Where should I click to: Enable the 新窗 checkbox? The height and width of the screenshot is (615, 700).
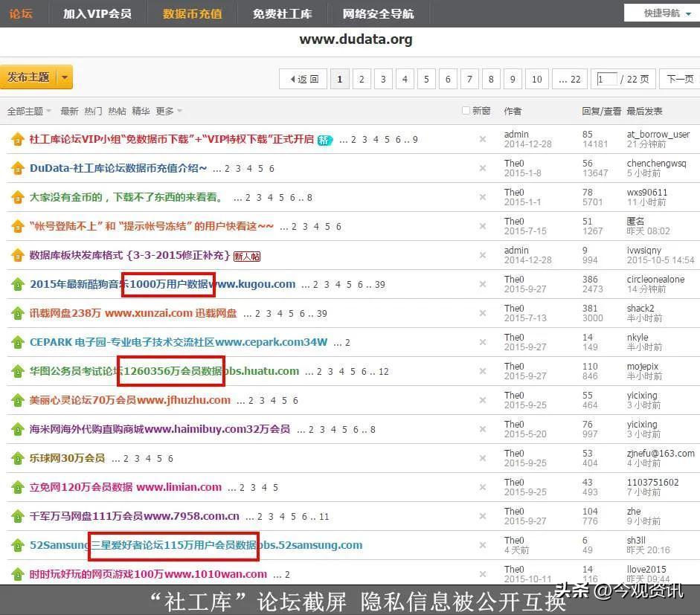pos(466,111)
